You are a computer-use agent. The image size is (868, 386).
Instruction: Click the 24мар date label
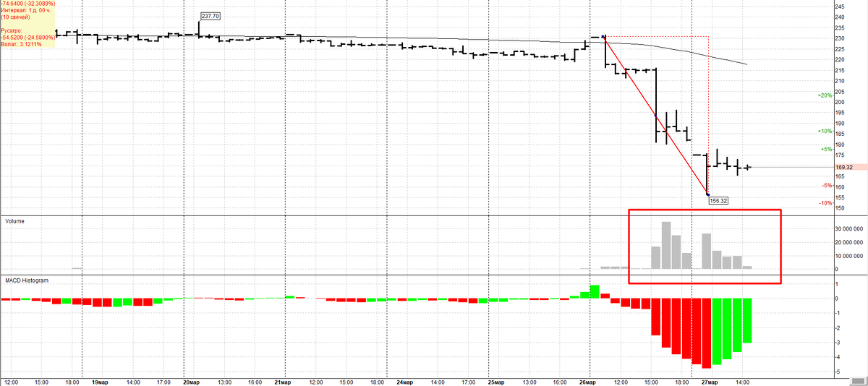tap(405, 381)
